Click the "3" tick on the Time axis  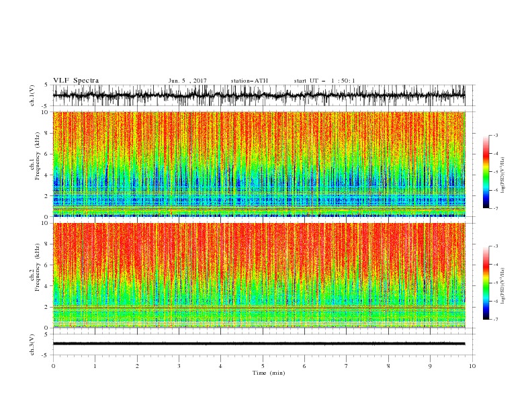tap(179, 366)
